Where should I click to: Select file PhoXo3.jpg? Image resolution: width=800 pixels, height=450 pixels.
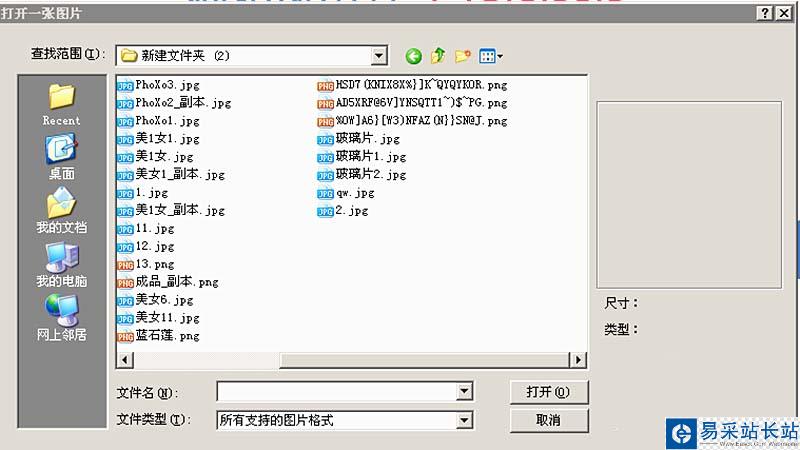click(x=158, y=85)
